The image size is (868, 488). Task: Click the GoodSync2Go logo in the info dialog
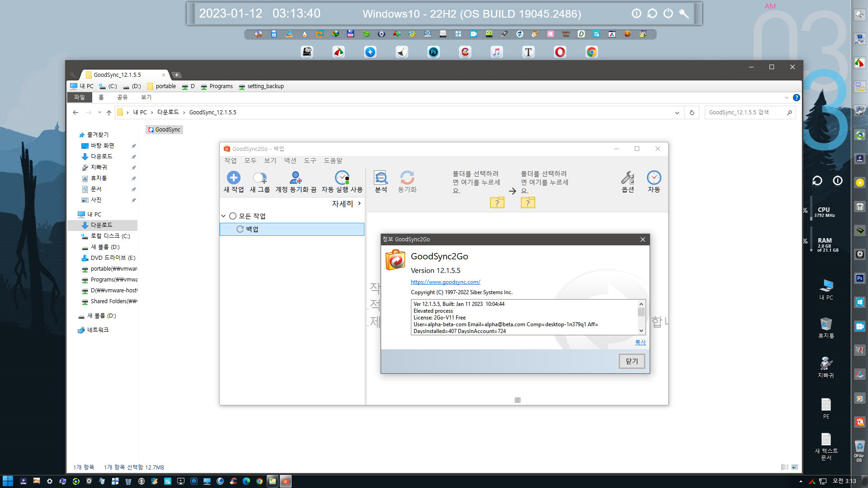coord(396,260)
